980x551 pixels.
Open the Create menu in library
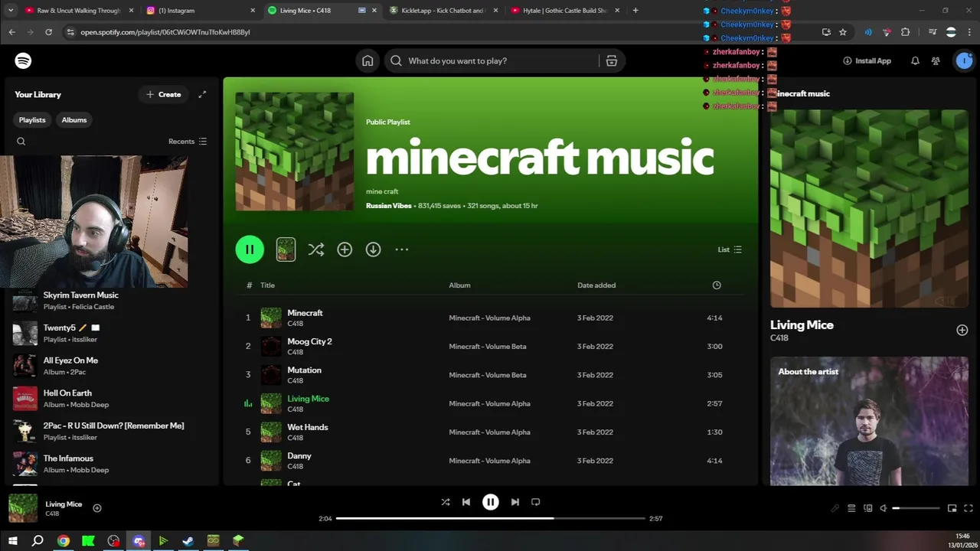pos(164,94)
